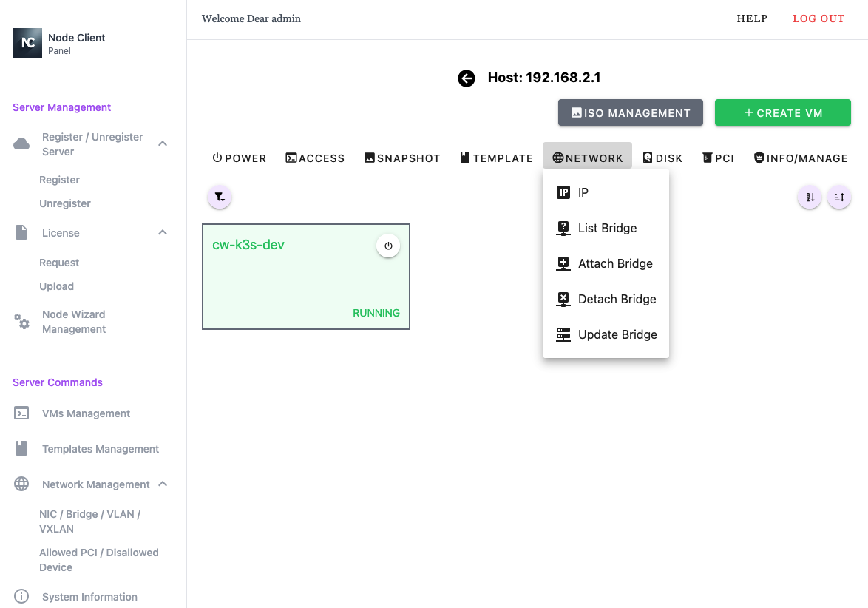Click the green Create VM button
This screenshot has width=868, height=608.
coord(782,113)
